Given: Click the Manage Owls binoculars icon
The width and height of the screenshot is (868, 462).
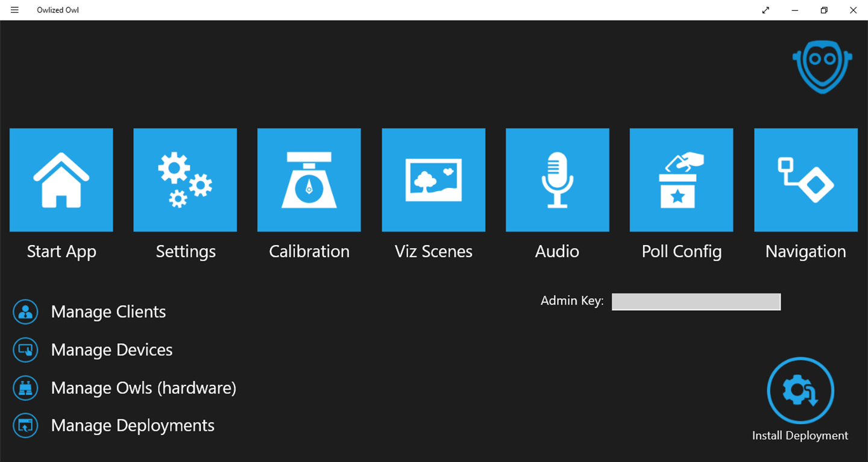Looking at the screenshot, I should pos(25,388).
